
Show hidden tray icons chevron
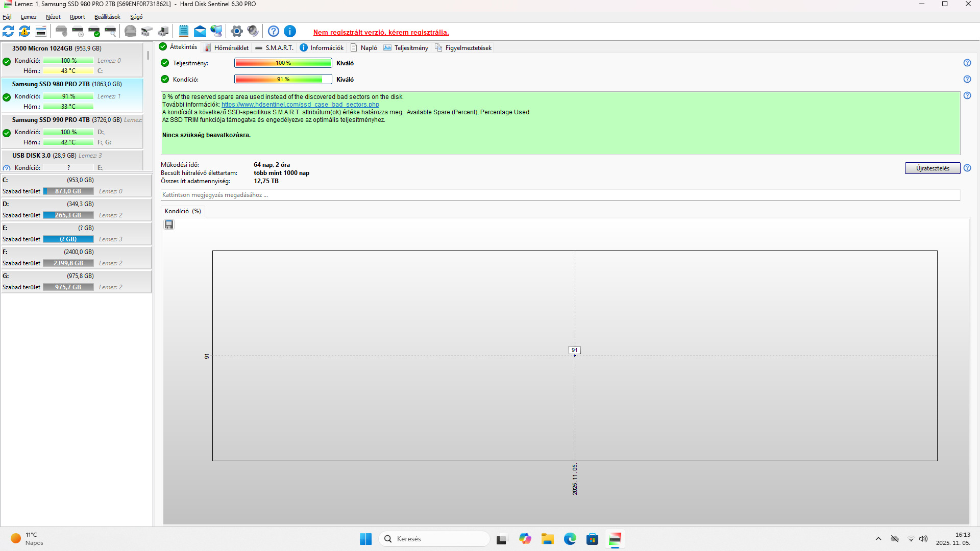point(878,539)
